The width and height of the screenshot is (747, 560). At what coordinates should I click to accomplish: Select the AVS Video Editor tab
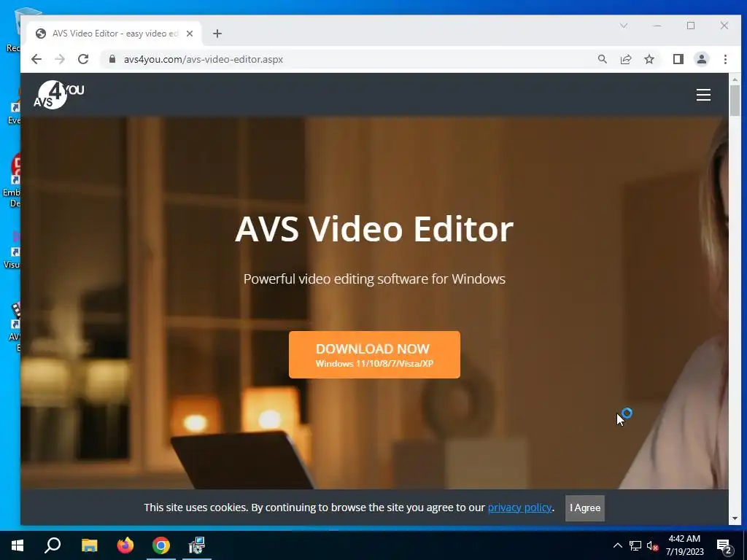point(115,34)
